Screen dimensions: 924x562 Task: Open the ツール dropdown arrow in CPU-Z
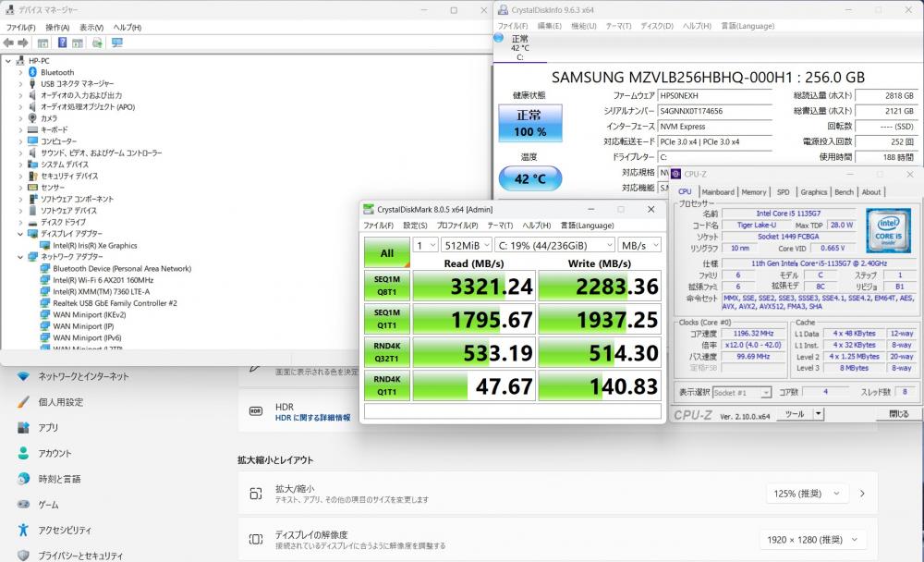pyautogui.click(x=819, y=415)
